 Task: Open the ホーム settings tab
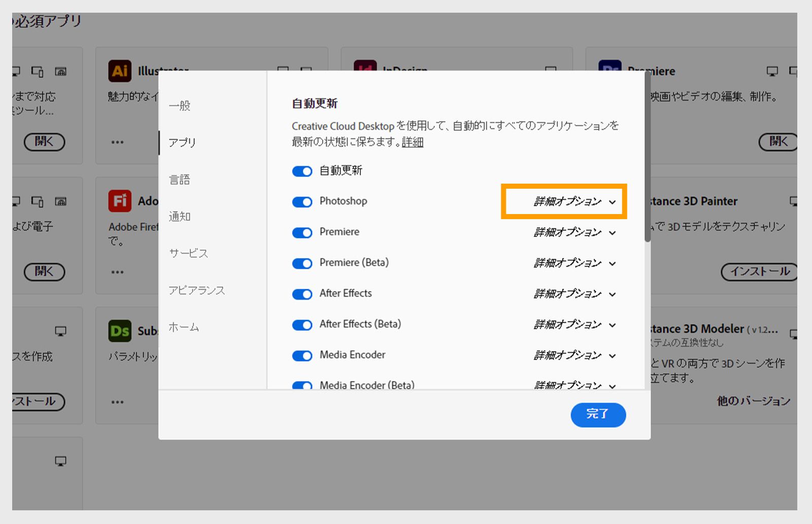[184, 327]
